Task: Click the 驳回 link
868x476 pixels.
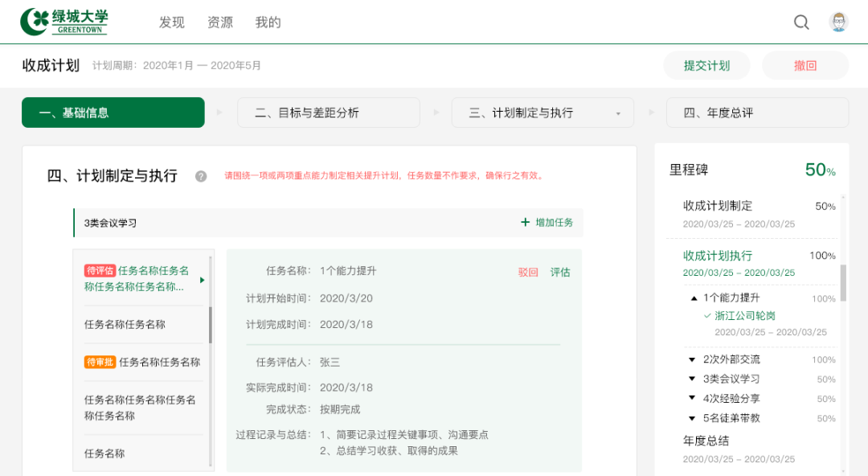Action: tap(528, 273)
